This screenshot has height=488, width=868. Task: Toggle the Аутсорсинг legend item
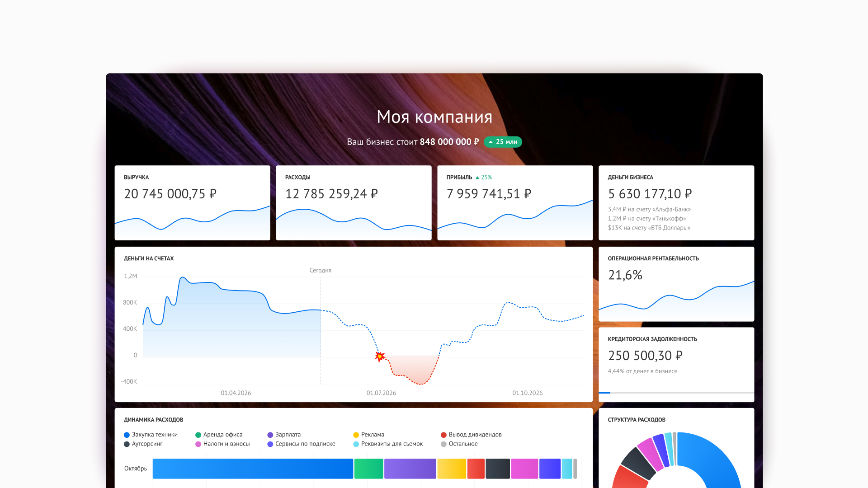coord(143,444)
